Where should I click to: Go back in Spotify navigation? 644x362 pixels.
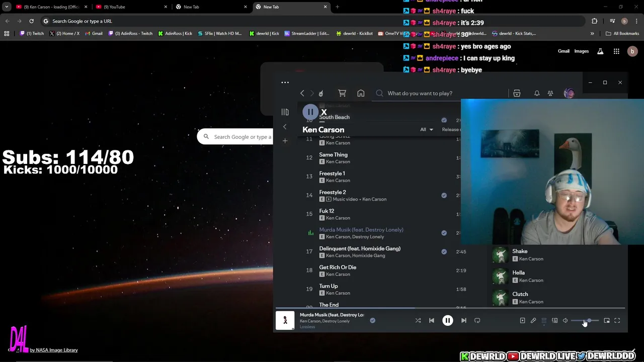coord(302,93)
